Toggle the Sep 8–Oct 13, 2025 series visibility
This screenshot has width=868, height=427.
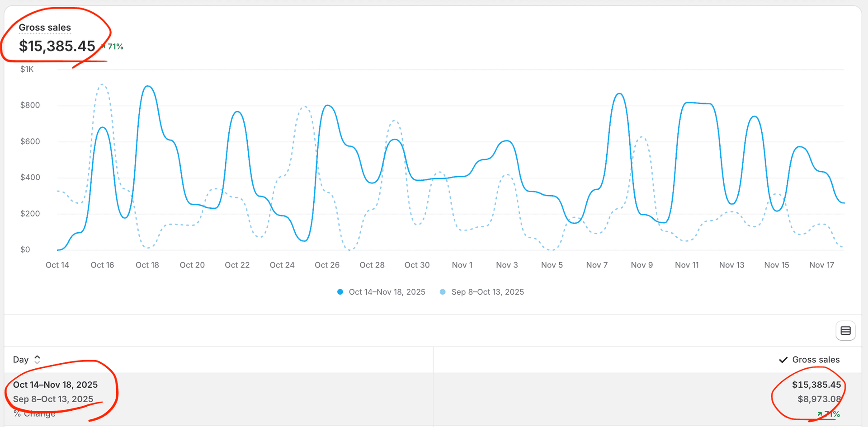coord(487,292)
